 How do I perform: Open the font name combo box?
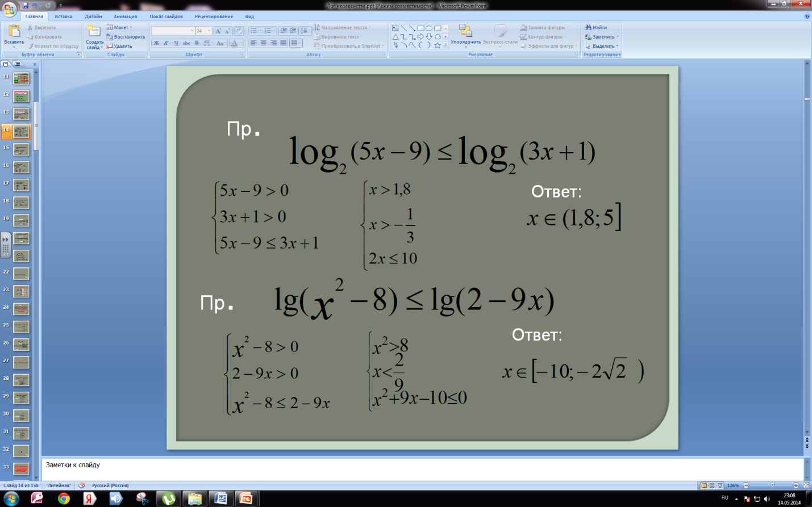[173, 31]
